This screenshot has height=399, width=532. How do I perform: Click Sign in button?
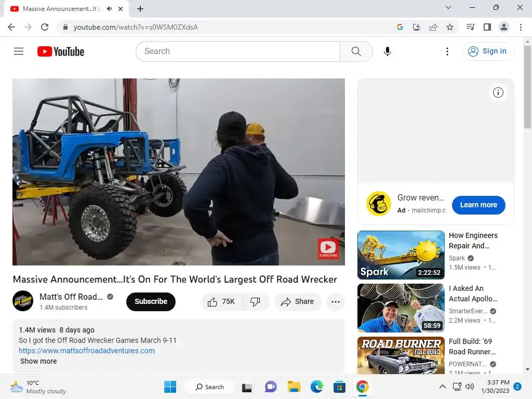click(488, 51)
